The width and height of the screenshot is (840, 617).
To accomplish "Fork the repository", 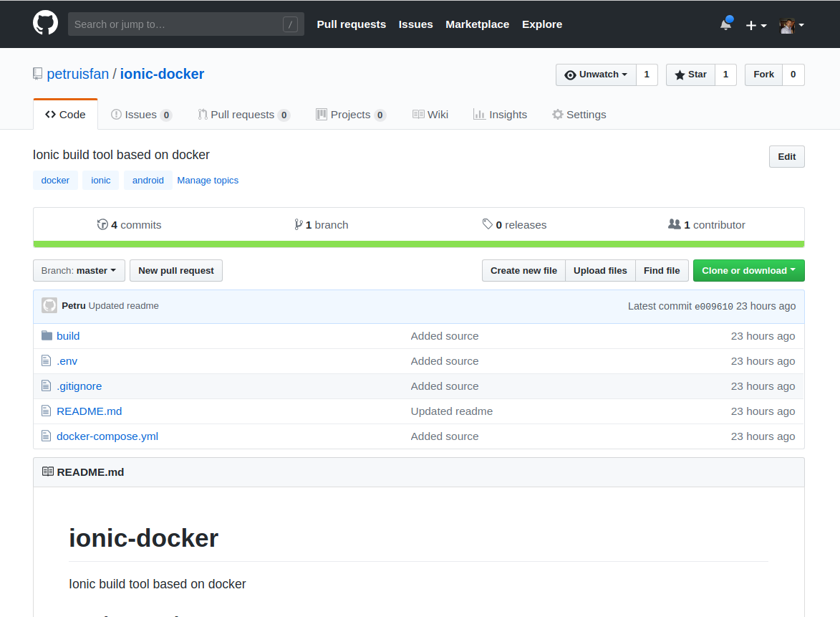I will (763, 75).
